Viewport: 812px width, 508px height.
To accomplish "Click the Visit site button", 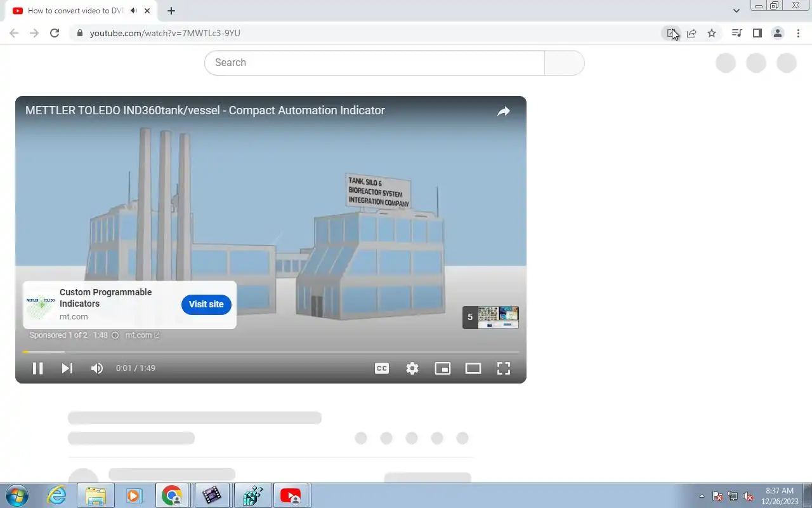I will 206,304.
